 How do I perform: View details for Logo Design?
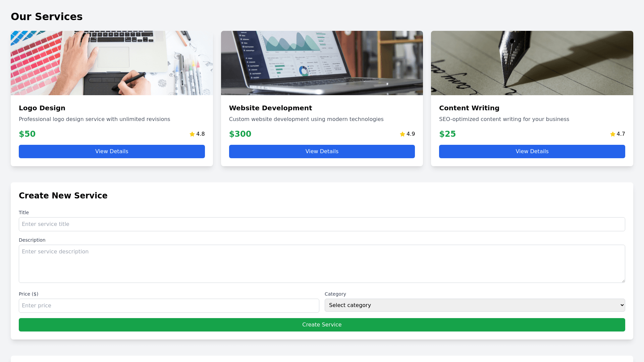[x=112, y=152]
